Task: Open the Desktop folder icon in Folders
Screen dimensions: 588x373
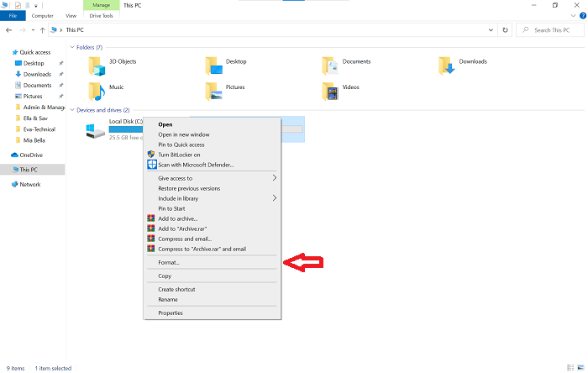Action: pos(213,66)
